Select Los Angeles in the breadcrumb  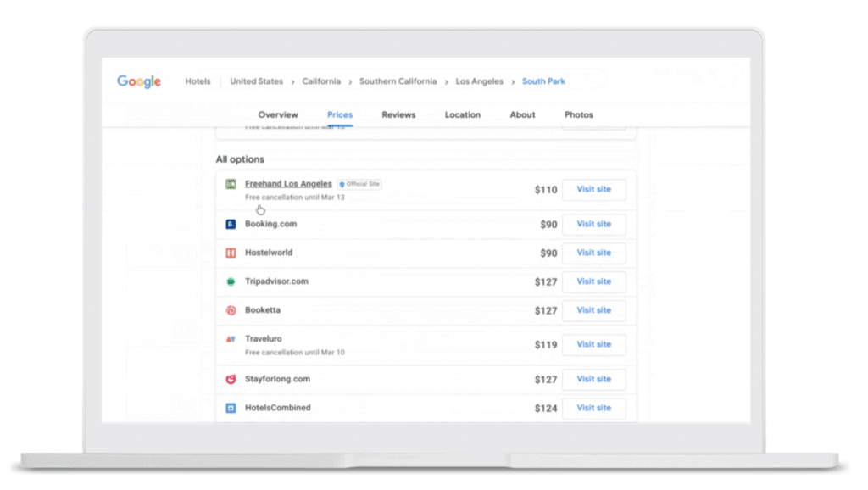click(x=479, y=81)
